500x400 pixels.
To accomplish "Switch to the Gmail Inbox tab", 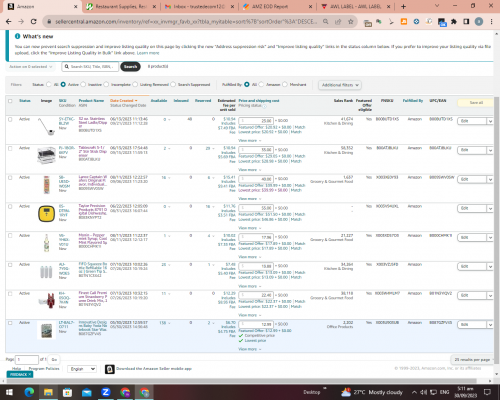I will pos(199,7).
